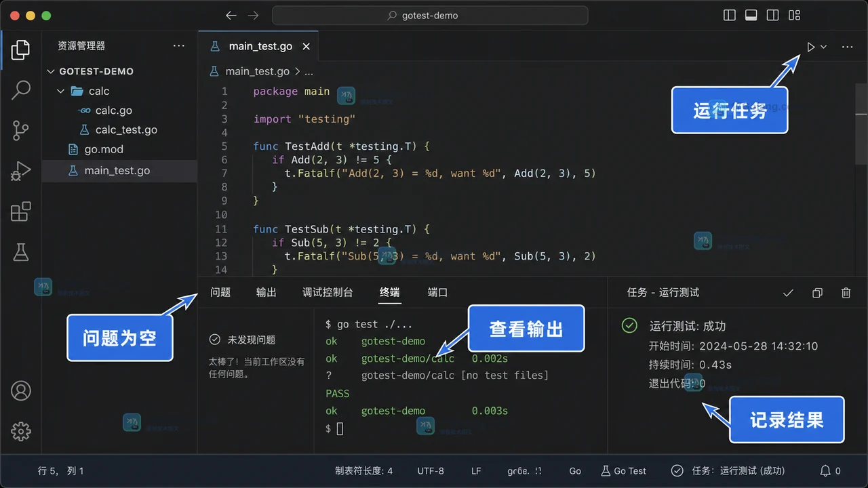This screenshot has height=488, width=868.
Task: Open the Testing beaker view
Action: [21, 252]
